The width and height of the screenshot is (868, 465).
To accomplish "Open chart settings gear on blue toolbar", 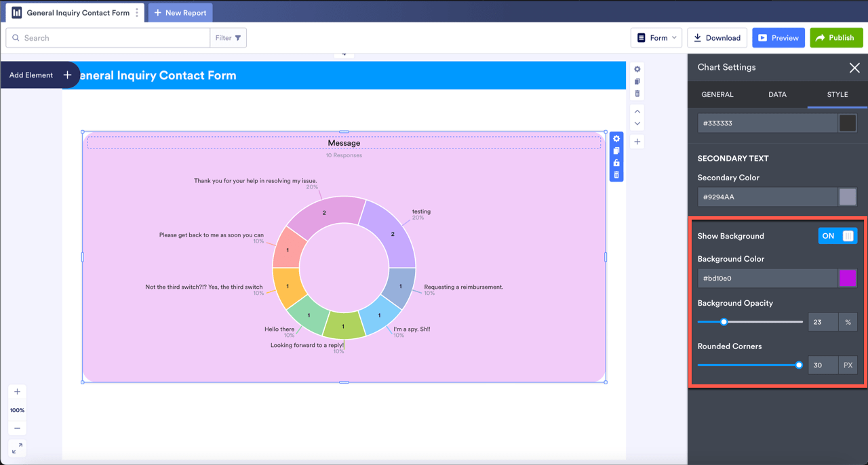I will click(616, 139).
